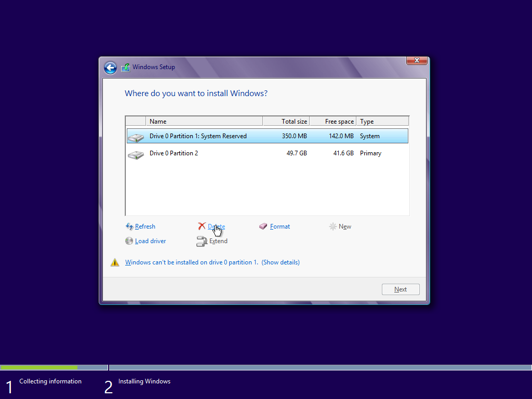
Task: Select the Drive 0 Partition 2 row
Action: tap(268, 153)
